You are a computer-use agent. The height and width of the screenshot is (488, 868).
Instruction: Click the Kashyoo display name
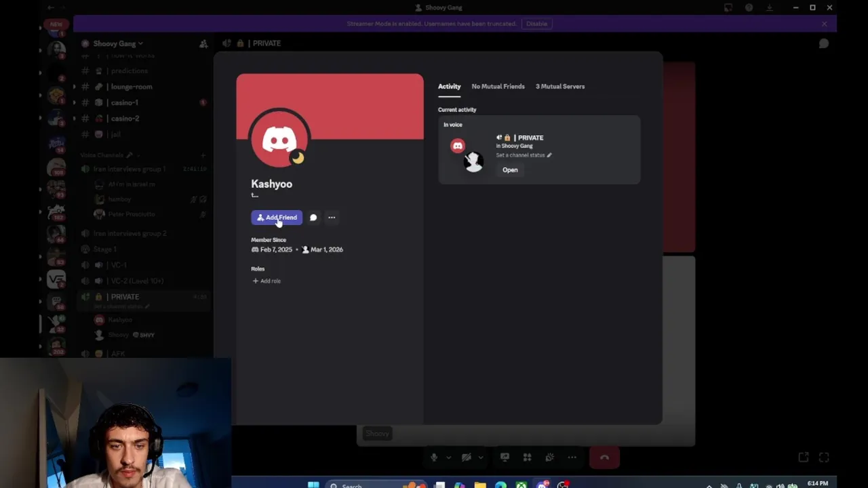pos(271,184)
